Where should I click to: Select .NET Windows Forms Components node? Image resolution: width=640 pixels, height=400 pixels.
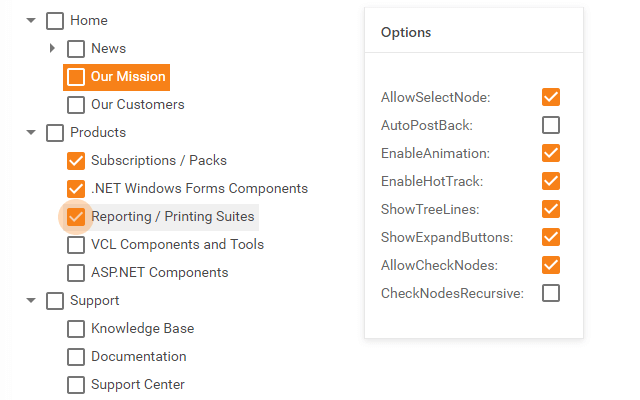(x=199, y=188)
